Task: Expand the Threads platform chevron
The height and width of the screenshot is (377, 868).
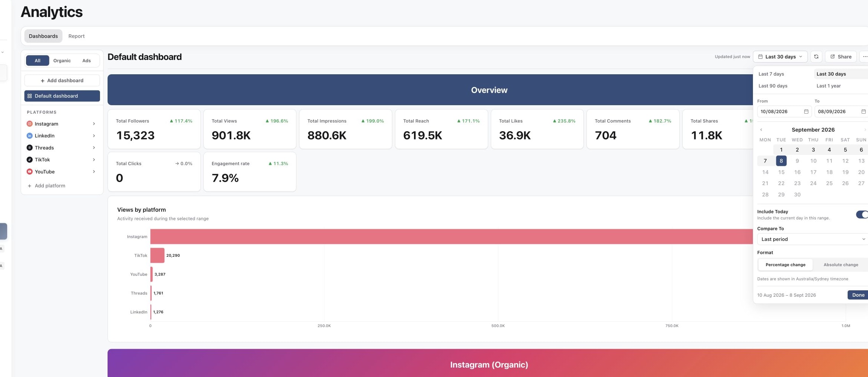Action: tap(94, 148)
